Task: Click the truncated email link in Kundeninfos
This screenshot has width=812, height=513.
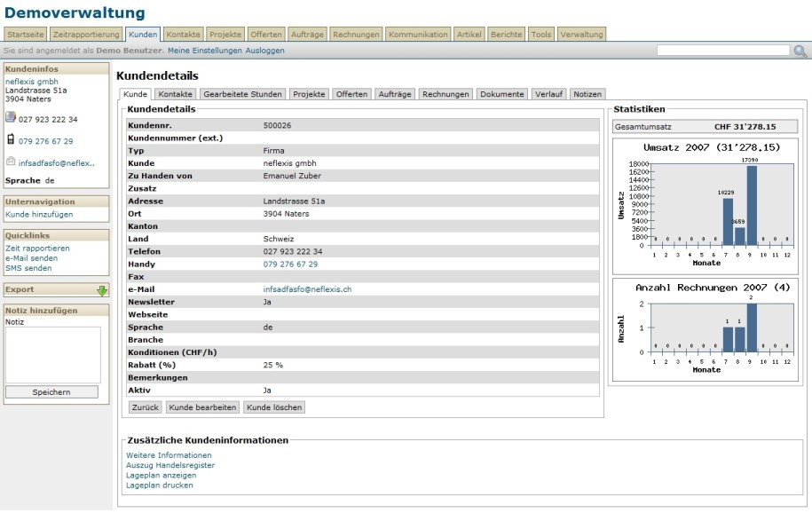Action: pos(57,162)
